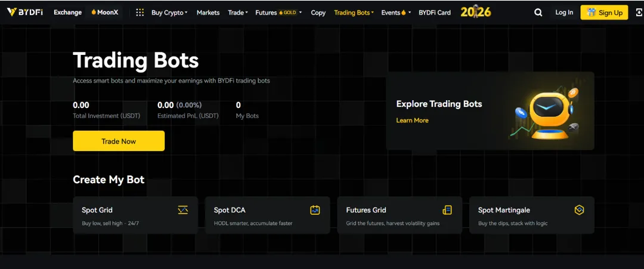Viewport: 644px width, 269px height.
Task: Click Futures Grid card title
Action: (366, 210)
